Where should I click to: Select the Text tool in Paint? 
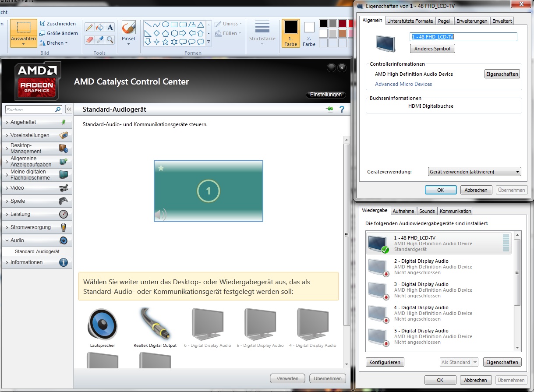click(110, 27)
